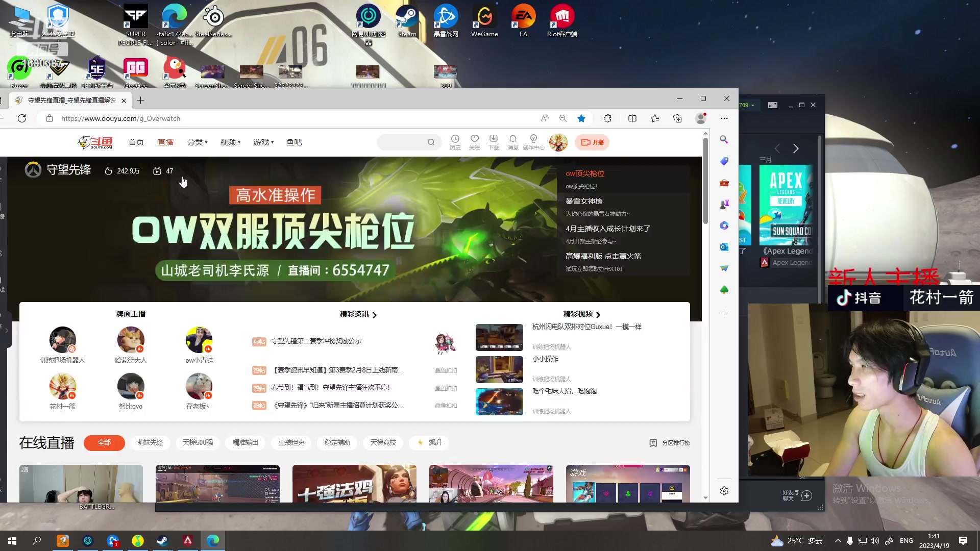Open Edge sidebar Outlook icon
Screen dimensions: 980x551
point(724,247)
